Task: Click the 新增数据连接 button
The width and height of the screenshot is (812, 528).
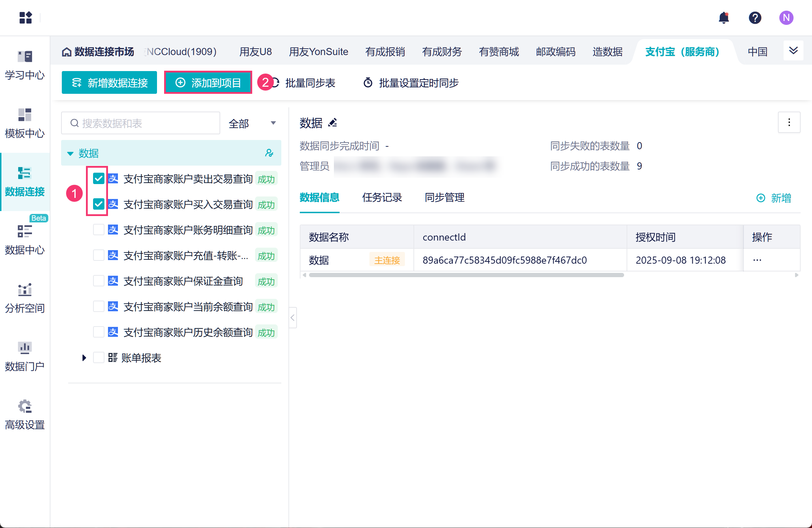Action: pyautogui.click(x=109, y=83)
